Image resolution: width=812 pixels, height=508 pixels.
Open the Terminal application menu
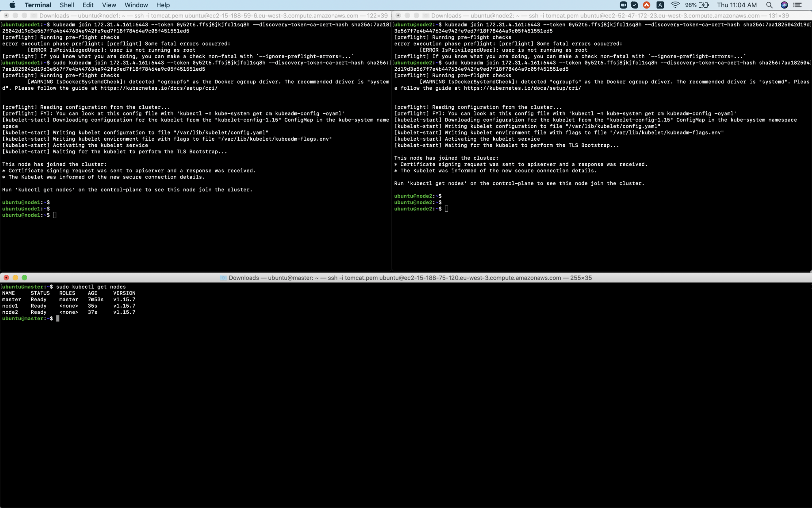pyautogui.click(x=38, y=5)
